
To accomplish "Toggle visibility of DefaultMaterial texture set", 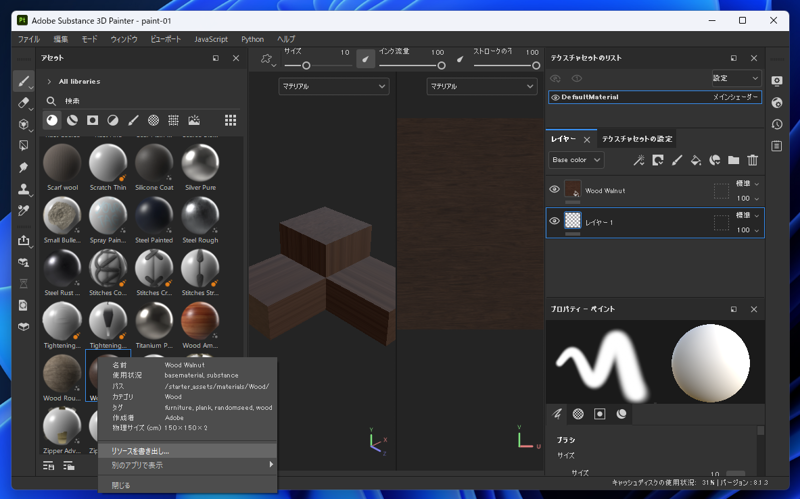I will [x=555, y=97].
